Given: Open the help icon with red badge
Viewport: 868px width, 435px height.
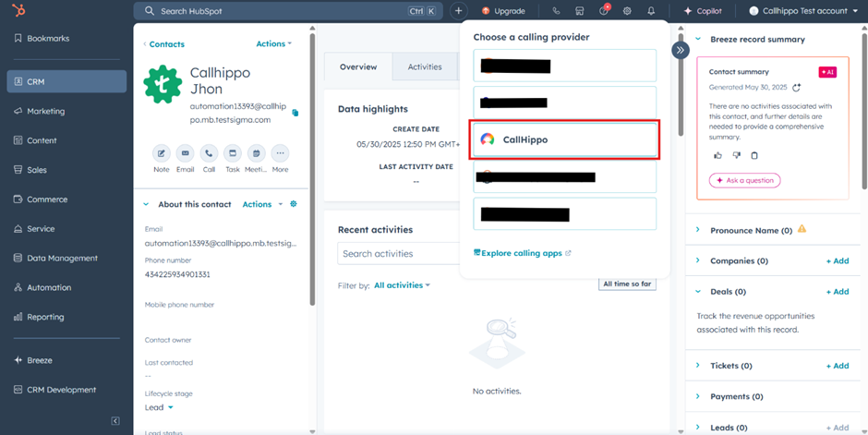Looking at the screenshot, I should 603,10.
